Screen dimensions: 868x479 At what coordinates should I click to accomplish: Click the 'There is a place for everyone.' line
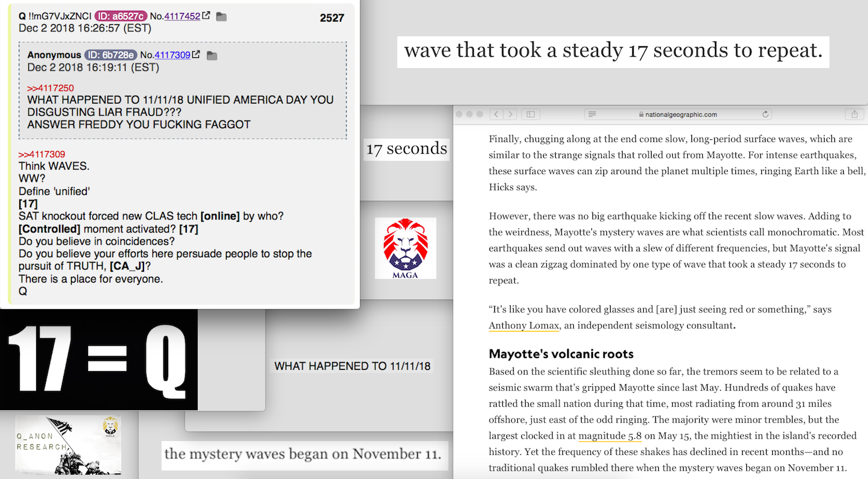point(91,279)
